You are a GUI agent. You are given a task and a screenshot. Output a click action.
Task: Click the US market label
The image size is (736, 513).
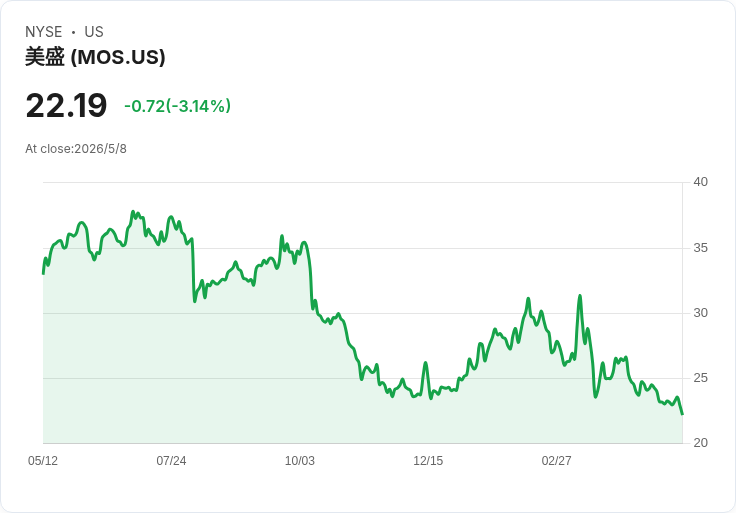click(94, 32)
